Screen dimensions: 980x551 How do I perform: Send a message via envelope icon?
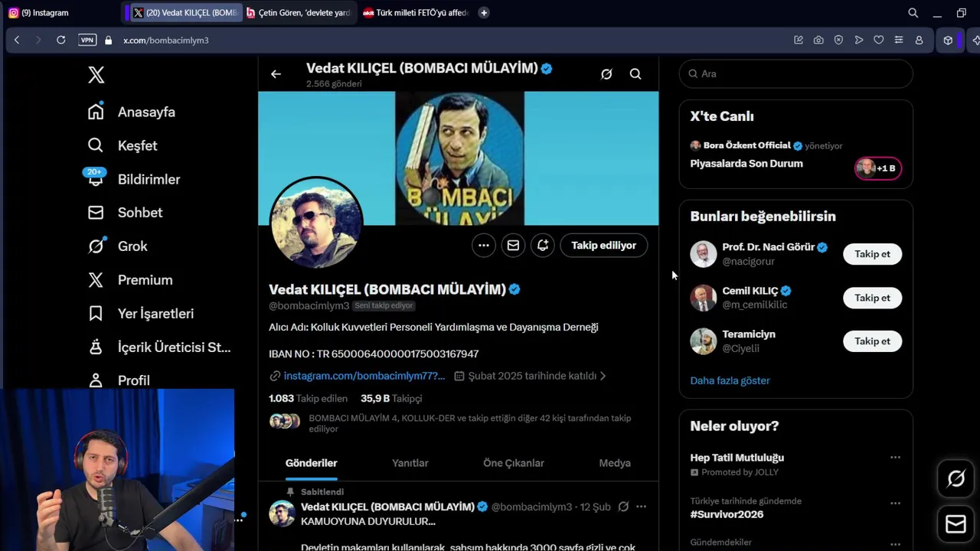click(x=513, y=246)
